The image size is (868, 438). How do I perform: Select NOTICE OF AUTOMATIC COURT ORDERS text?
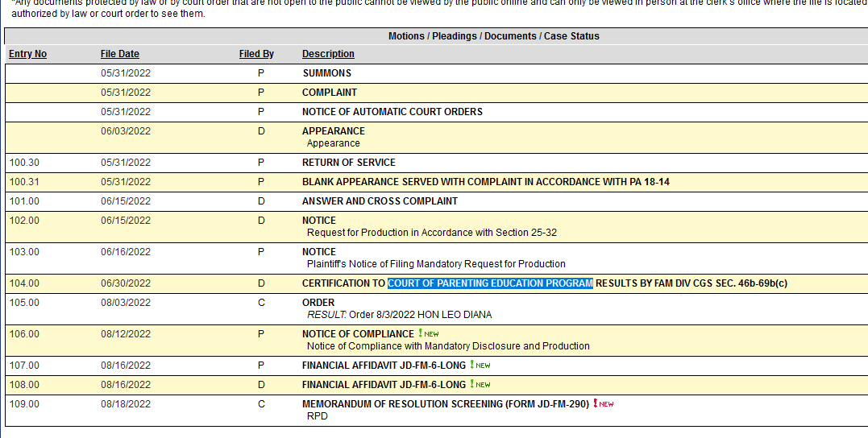click(392, 112)
